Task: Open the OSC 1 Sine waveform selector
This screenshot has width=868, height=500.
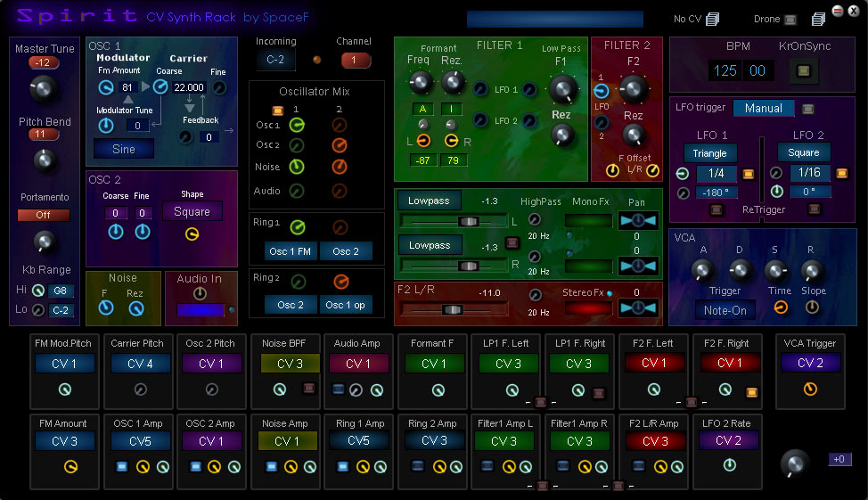Action: click(x=124, y=149)
